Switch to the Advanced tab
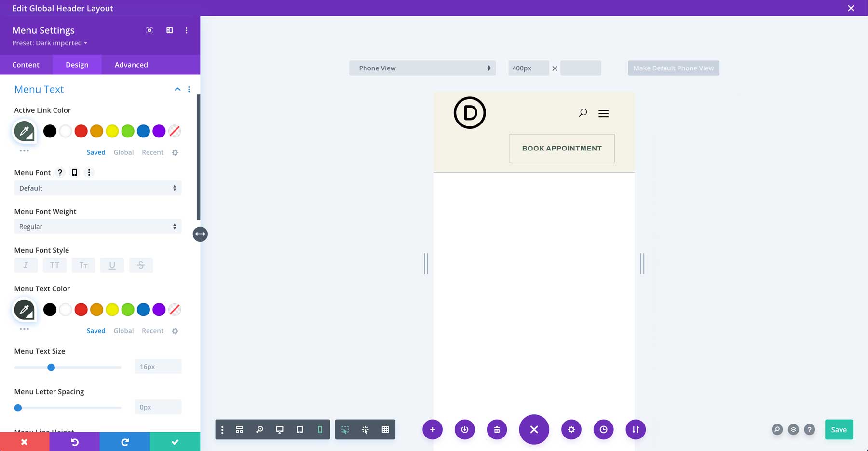This screenshot has height=451, width=868. (x=131, y=64)
